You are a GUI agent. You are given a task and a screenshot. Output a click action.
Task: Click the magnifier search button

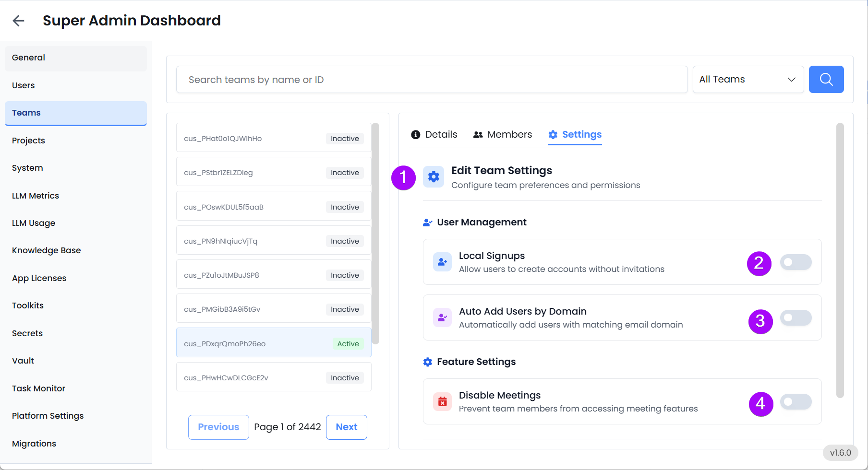826,79
